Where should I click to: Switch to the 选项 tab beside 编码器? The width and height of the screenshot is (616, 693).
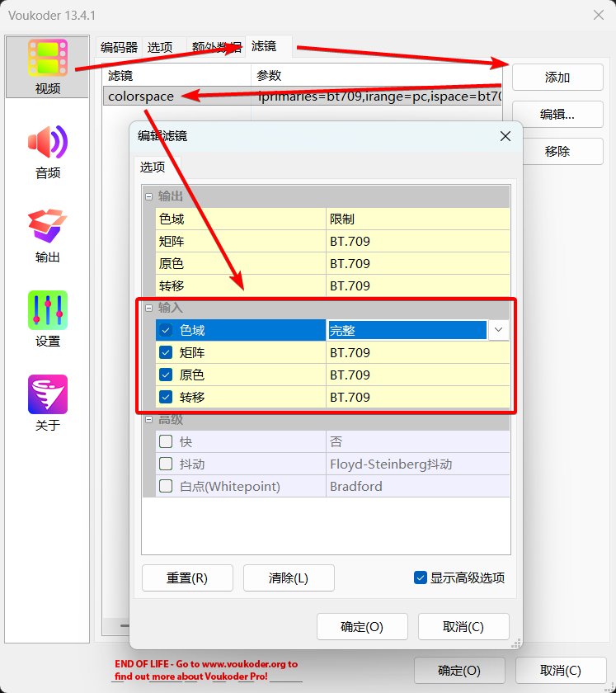[160, 47]
